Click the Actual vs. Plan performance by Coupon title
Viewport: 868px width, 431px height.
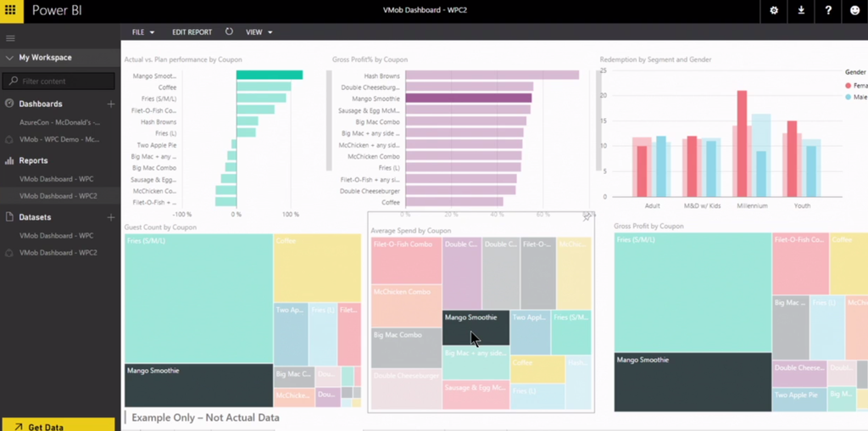(183, 59)
